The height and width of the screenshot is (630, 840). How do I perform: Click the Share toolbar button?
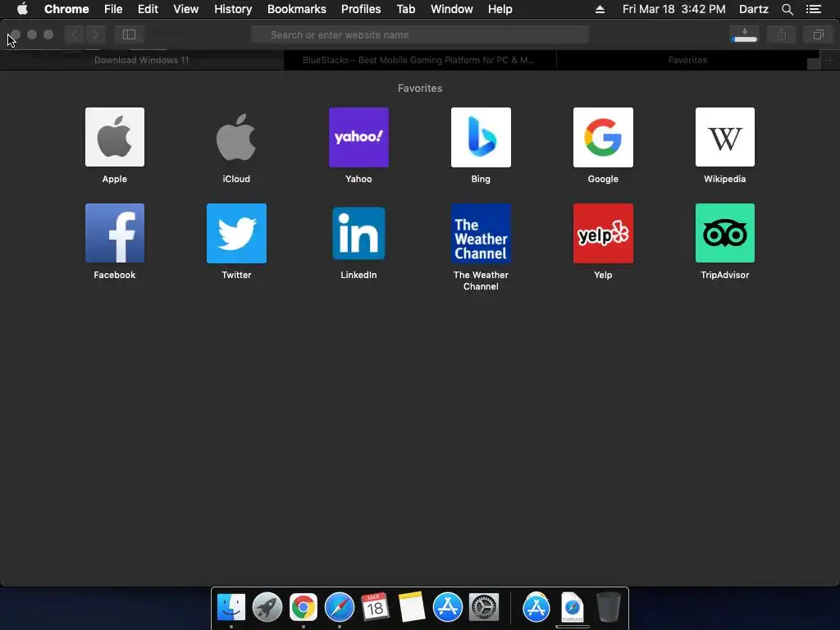click(782, 34)
